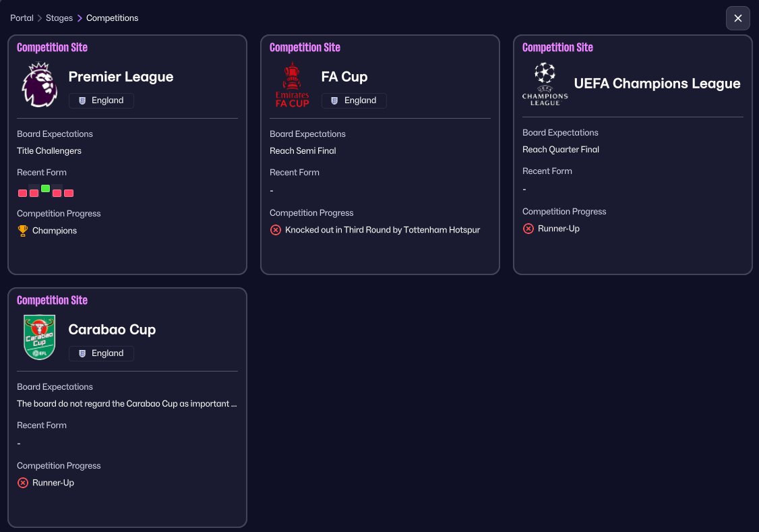The height and width of the screenshot is (532, 759).
Task: Open the UEFA Champions League title
Action: (x=657, y=84)
